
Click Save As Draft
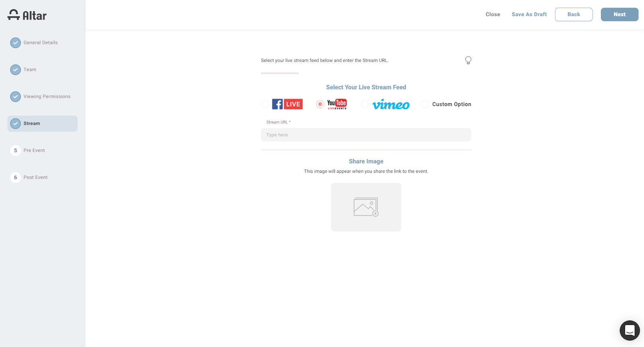coord(529,14)
